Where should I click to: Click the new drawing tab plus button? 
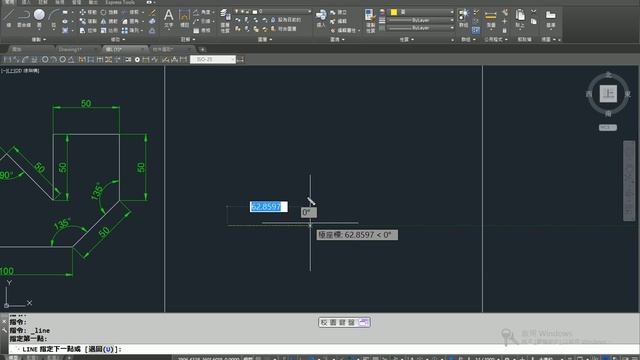point(202,49)
